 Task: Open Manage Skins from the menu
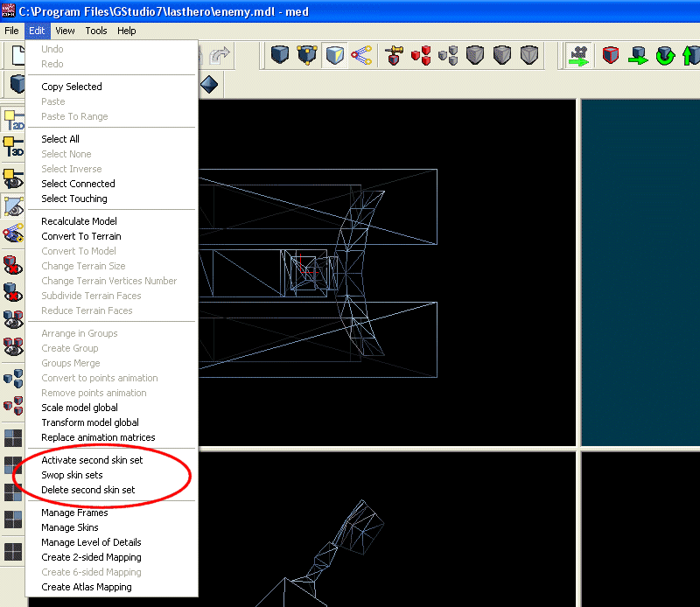[x=70, y=527]
